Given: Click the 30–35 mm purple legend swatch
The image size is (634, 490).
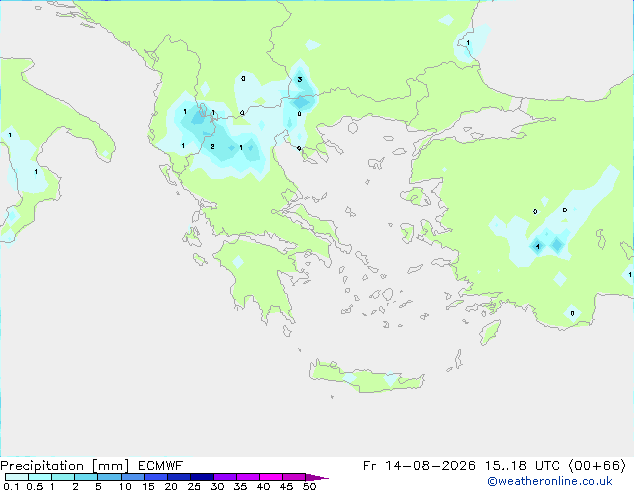Looking at the screenshot, I should [x=225, y=477].
